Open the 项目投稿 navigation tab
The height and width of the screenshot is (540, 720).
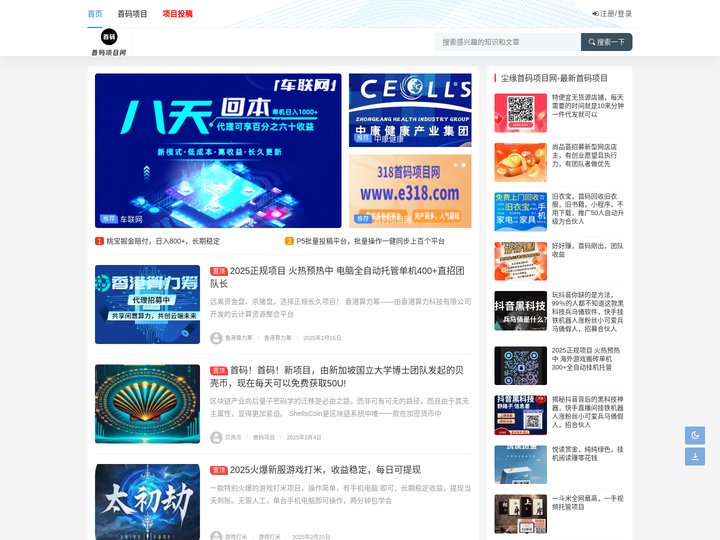[177, 14]
